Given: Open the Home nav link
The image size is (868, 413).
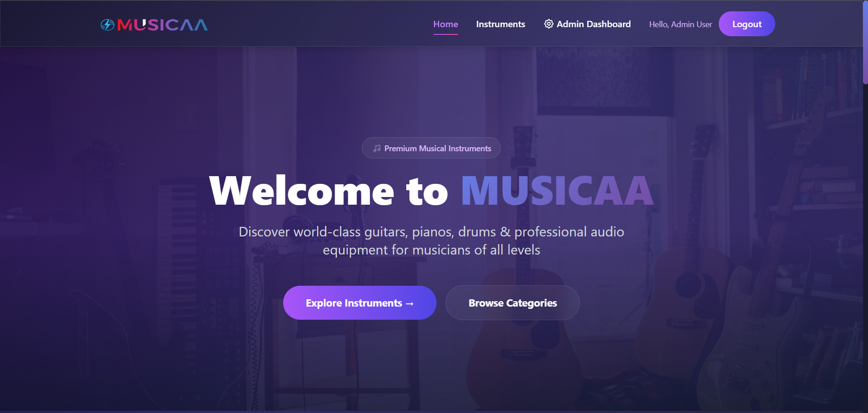Looking at the screenshot, I should (446, 24).
